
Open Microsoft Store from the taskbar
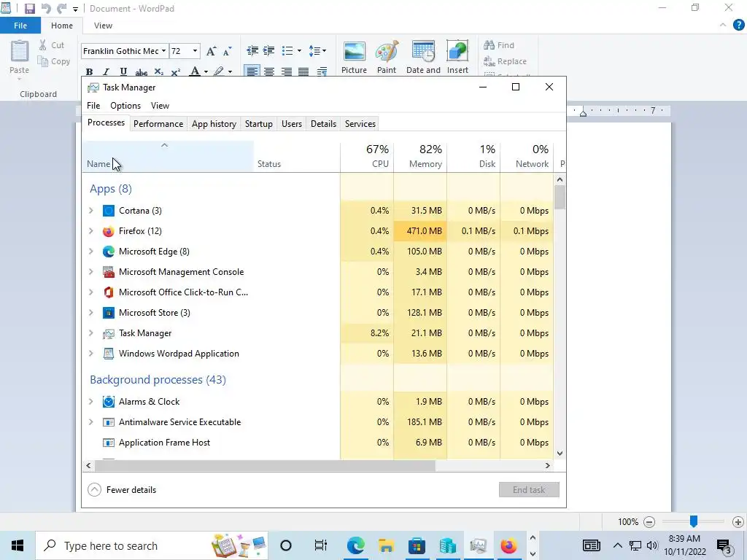pyautogui.click(x=417, y=545)
